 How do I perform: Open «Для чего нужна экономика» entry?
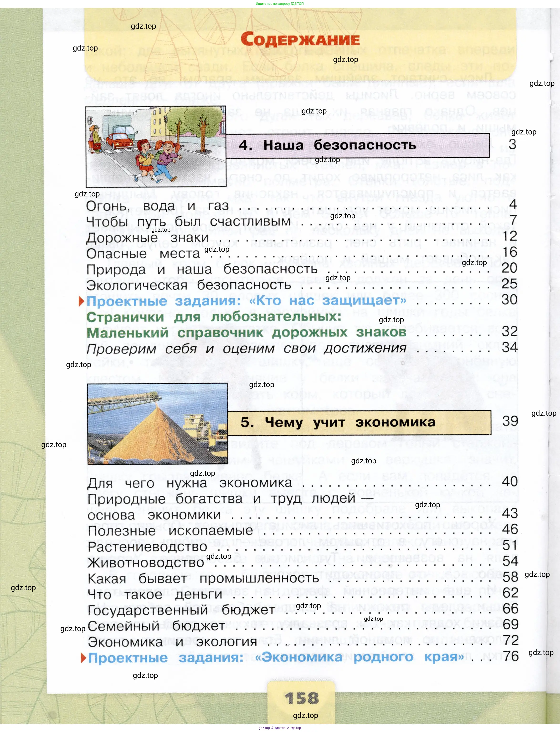coord(189,483)
